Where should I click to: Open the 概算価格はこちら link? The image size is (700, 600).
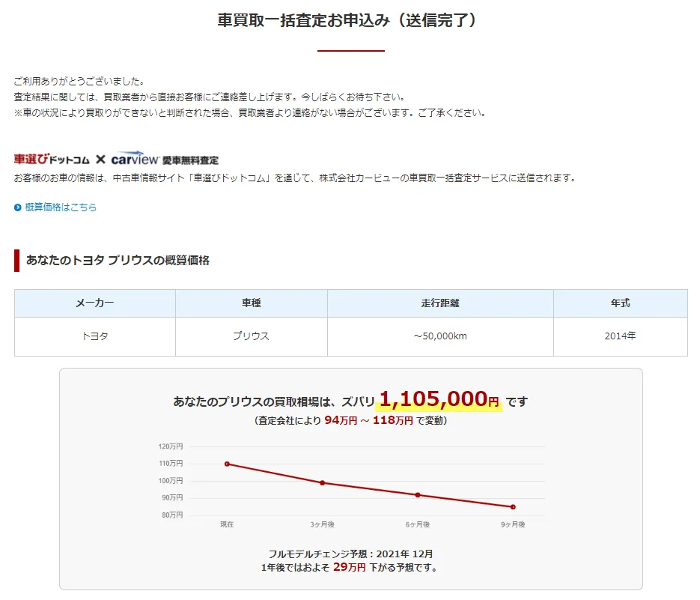click(x=61, y=207)
